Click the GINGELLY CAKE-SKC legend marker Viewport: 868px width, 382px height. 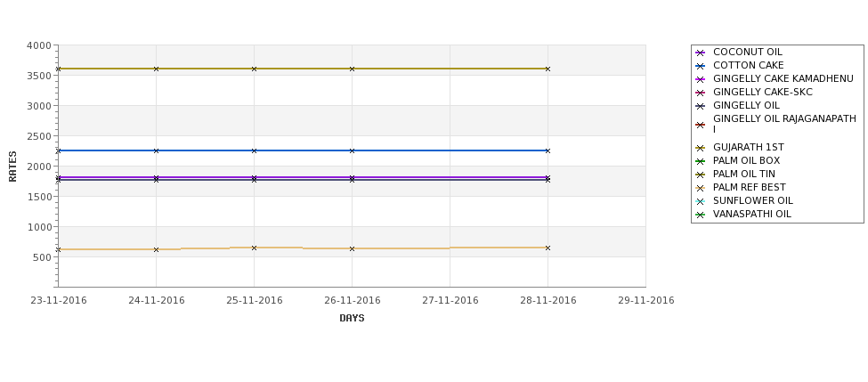click(700, 93)
